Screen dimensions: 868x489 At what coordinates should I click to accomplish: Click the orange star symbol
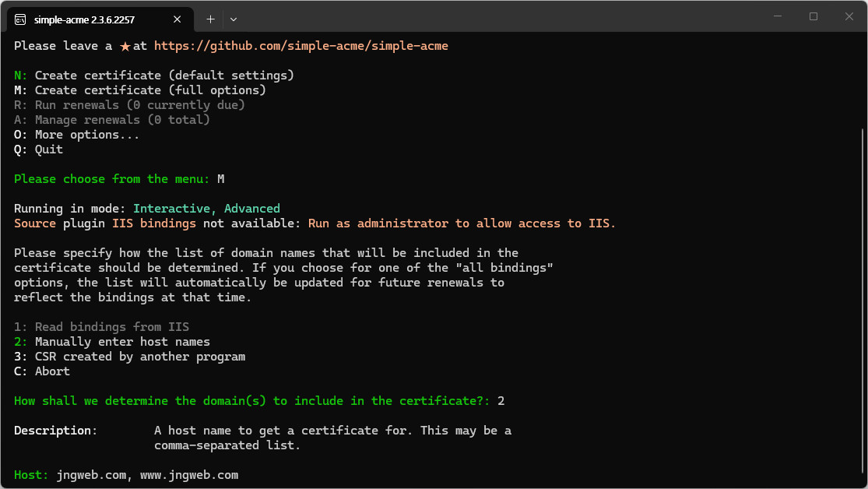(125, 47)
